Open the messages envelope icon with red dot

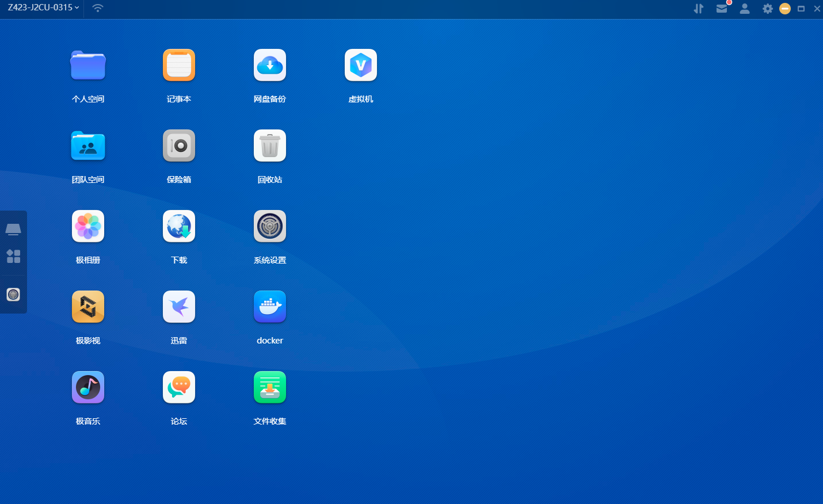click(722, 8)
